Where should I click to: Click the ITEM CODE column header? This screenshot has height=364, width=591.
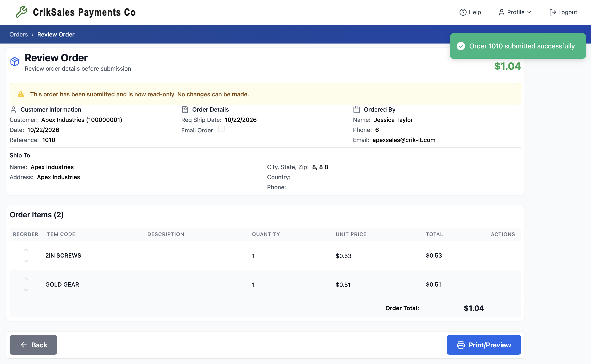(x=60, y=234)
